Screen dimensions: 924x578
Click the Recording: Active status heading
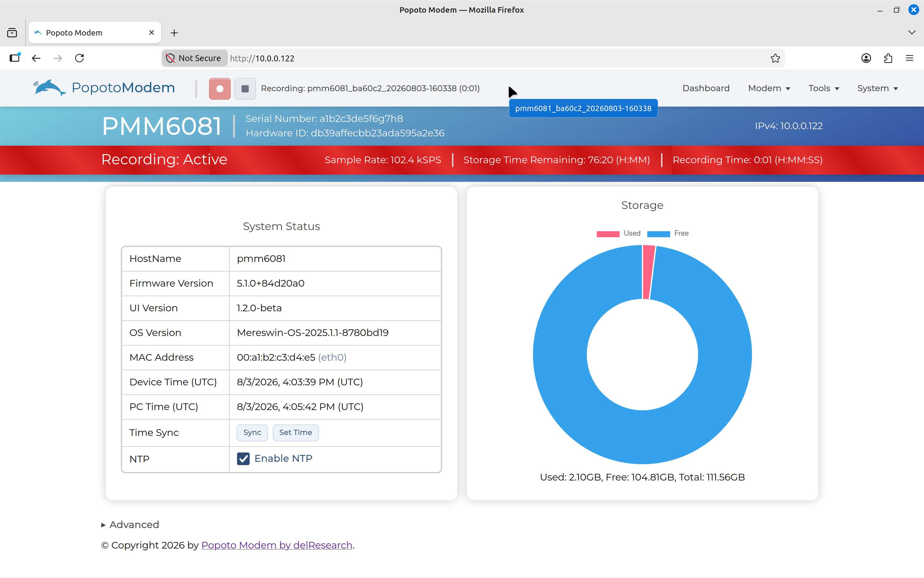(x=164, y=160)
